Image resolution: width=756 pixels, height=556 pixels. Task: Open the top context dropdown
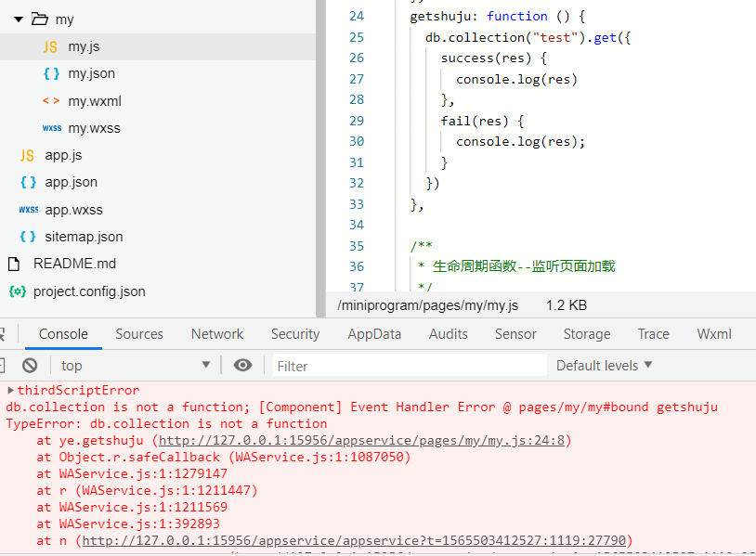[x=136, y=365]
